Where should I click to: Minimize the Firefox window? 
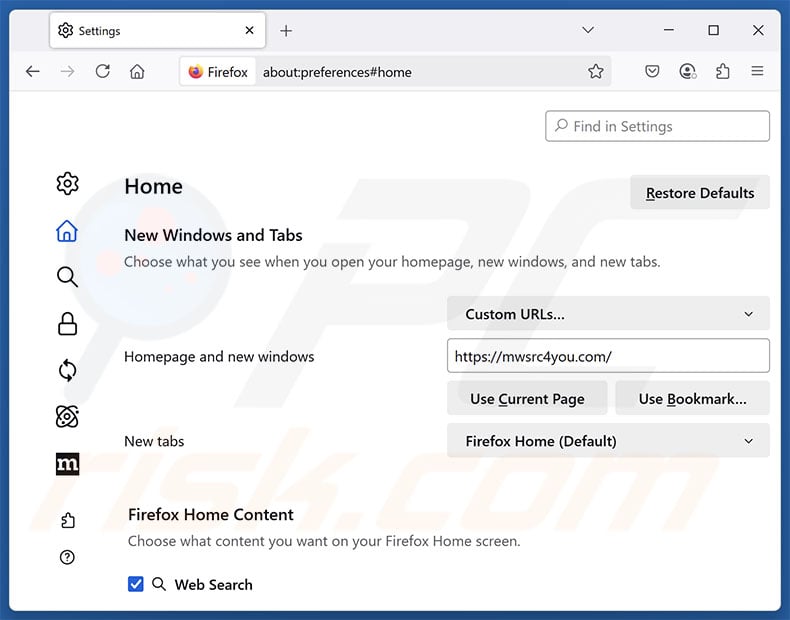pyautogui.click(x=669, y=30)
